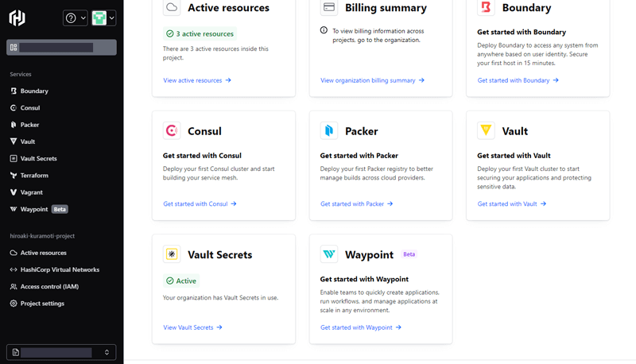
Task: Click the HashiCorp logo icon
Action: (x=17, y=17)
